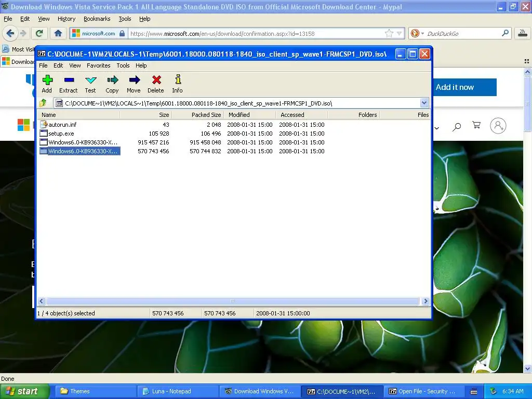Sort file list by Accessed column
Viewport: 532px width, 399px height.
tap(302, 115)
